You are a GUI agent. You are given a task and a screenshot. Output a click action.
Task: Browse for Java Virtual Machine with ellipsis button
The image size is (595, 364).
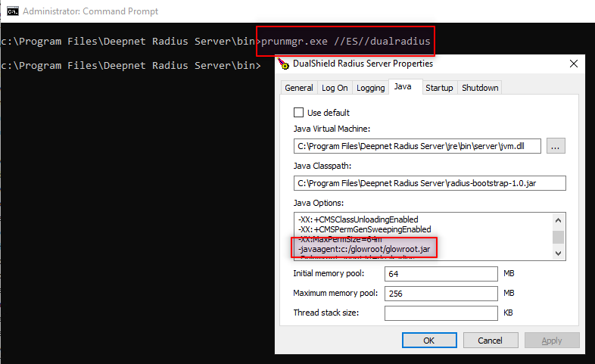coord(556,146)
